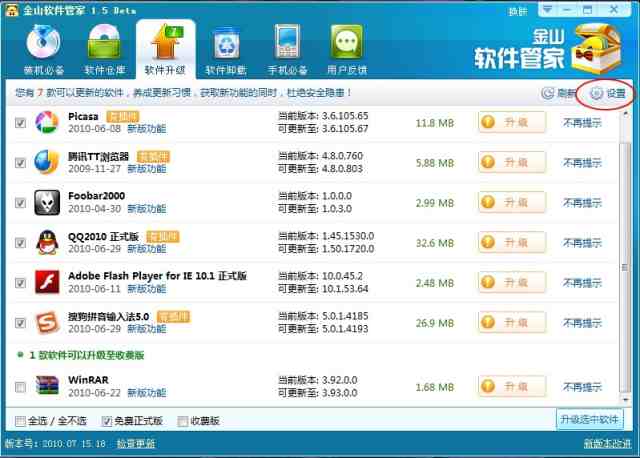Upgrade 腾讯TT浏览器 with 升级 button
The width and height of the screenshot is (640, 458).
pos(512,162)
